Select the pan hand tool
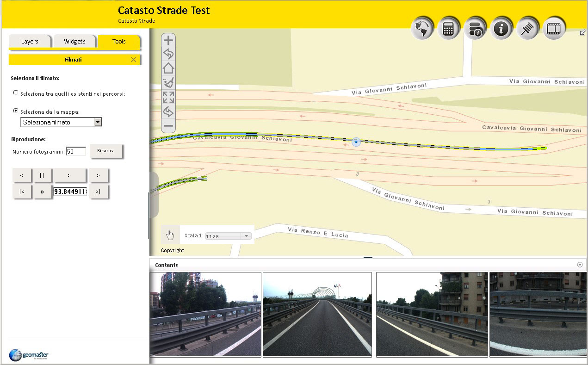 coord(170,235)
